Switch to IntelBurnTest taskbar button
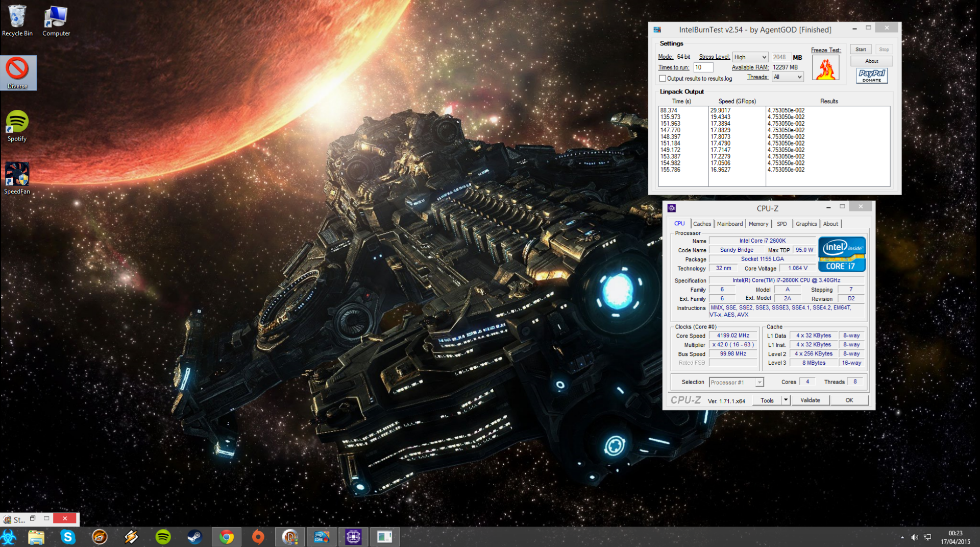This screenshot has width=980, height=547. [322, 537]
